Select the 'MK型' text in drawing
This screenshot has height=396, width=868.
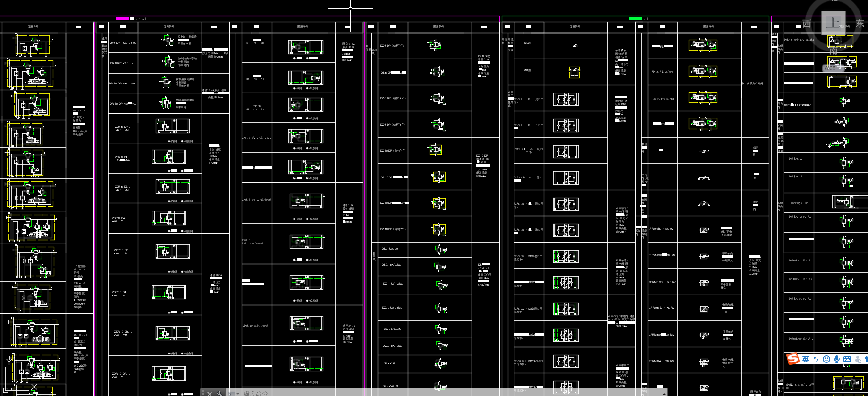click(x=527, y=70)
